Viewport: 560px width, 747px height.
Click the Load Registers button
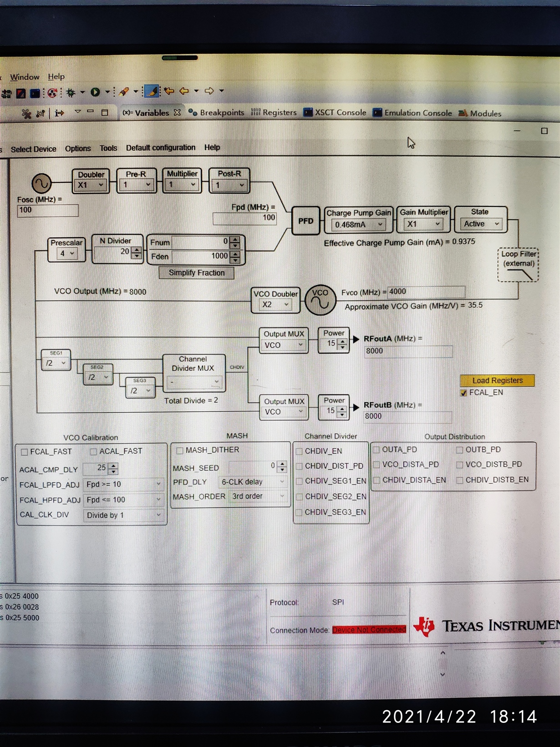[x=497, y=380]
